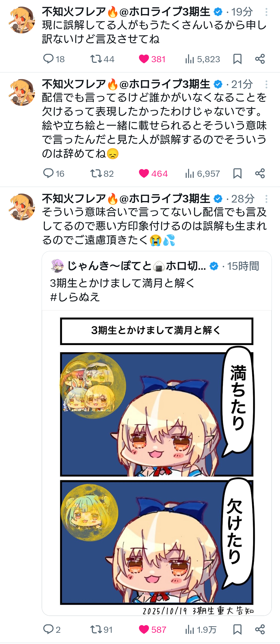Open the moon comic image in the quoted tweet
This screenshot has width=280, height=644.
click(157, 463)
